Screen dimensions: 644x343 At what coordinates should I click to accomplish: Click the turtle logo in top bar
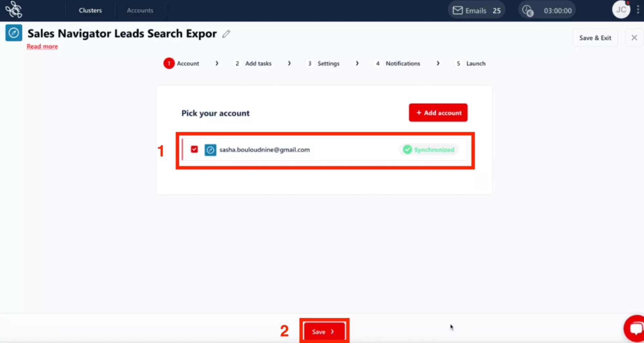pos(14,10)
